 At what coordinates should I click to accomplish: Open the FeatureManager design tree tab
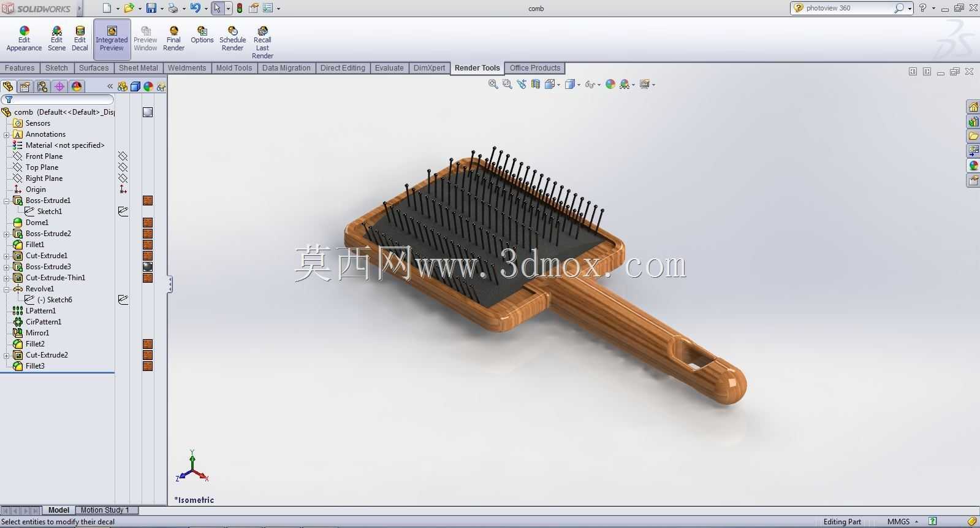pos(8,86)
